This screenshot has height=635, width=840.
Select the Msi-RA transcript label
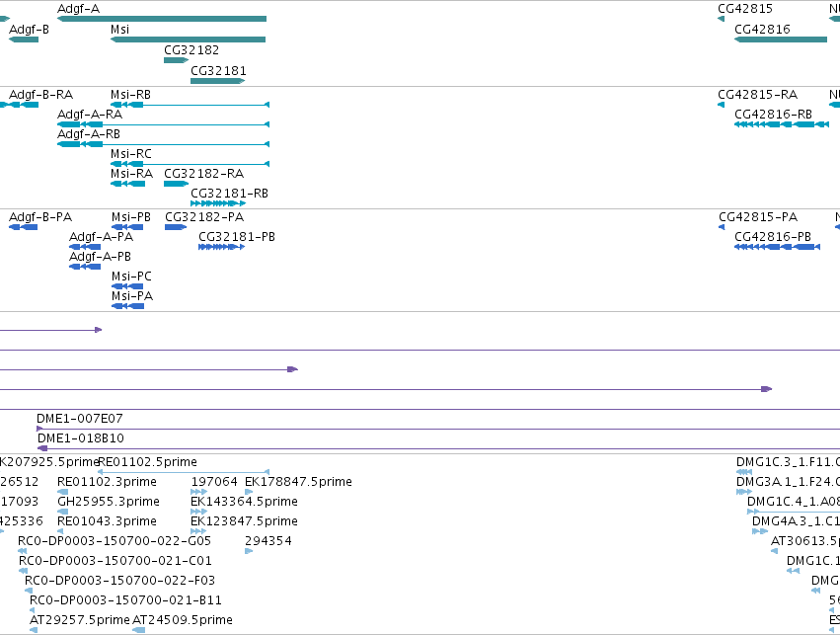(131, 174)
